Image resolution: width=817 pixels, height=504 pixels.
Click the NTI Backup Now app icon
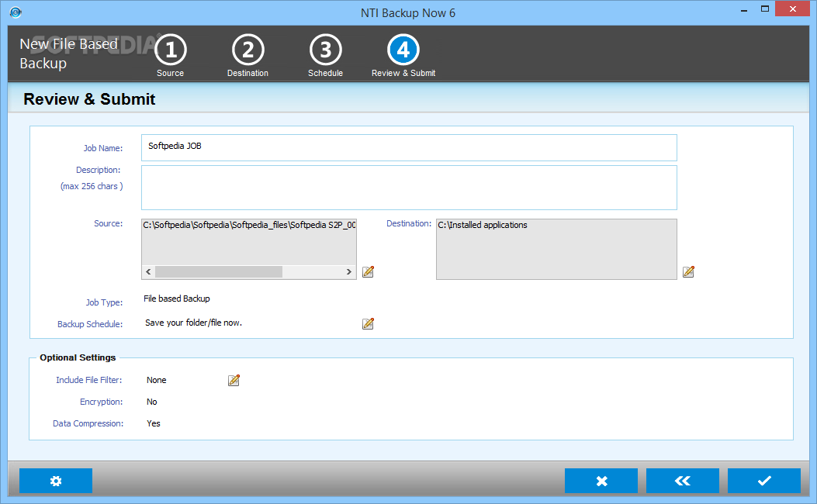(16, 12)
